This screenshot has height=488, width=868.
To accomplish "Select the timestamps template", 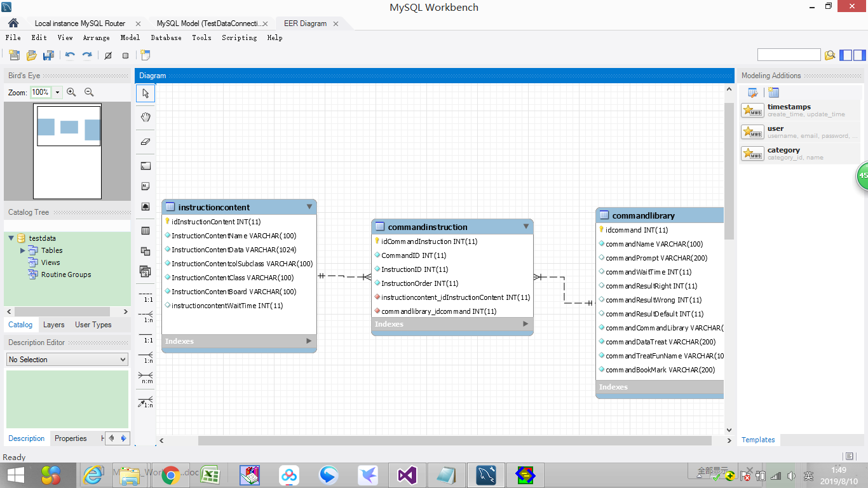I will [799, 111].
